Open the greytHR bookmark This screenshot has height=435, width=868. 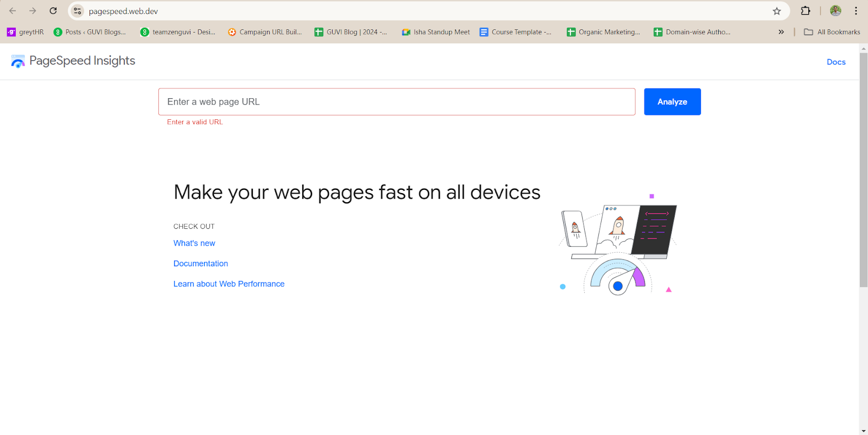[25, 32]
